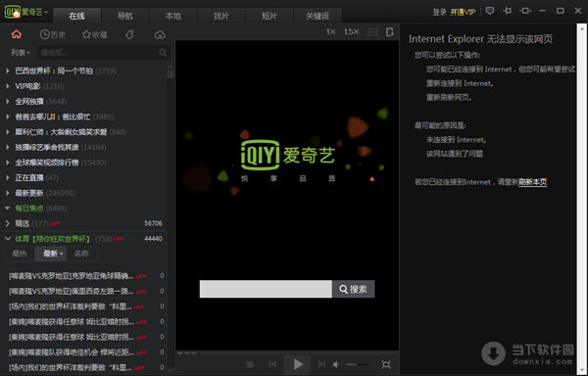
Task: Skip to the next video
Action: point(321,364)
